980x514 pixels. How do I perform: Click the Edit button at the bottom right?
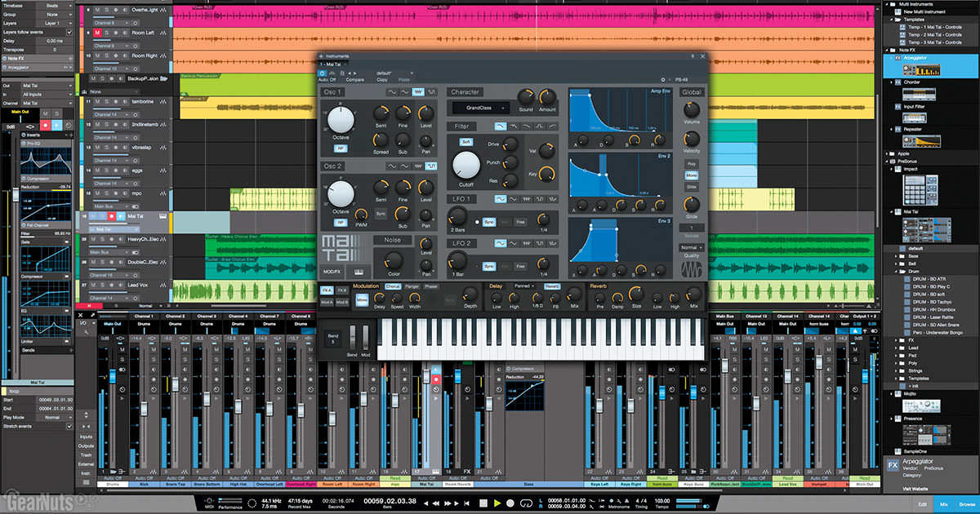tap(922, 505)
